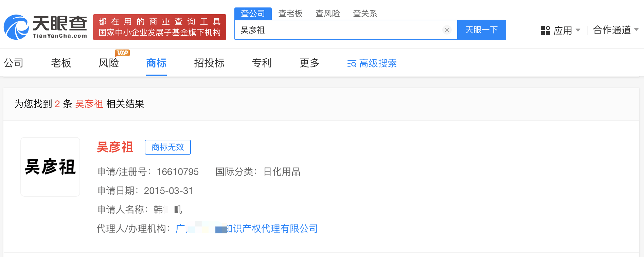
Task: Clear the search box text
Action: coord(447,30)
